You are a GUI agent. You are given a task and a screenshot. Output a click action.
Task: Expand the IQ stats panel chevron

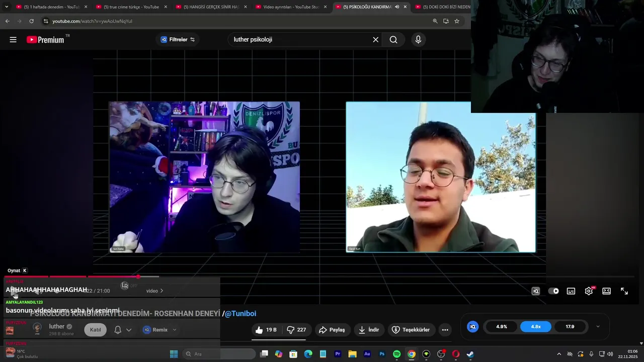(598, 327)
